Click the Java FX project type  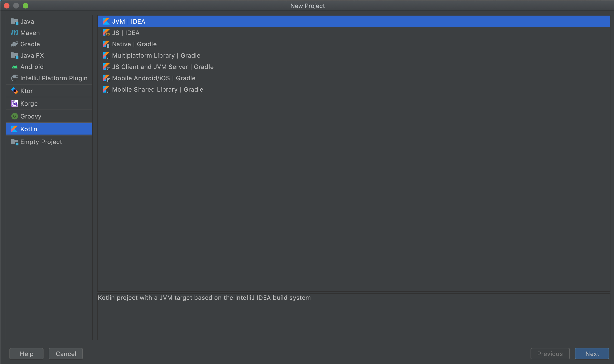pos(33,55)
